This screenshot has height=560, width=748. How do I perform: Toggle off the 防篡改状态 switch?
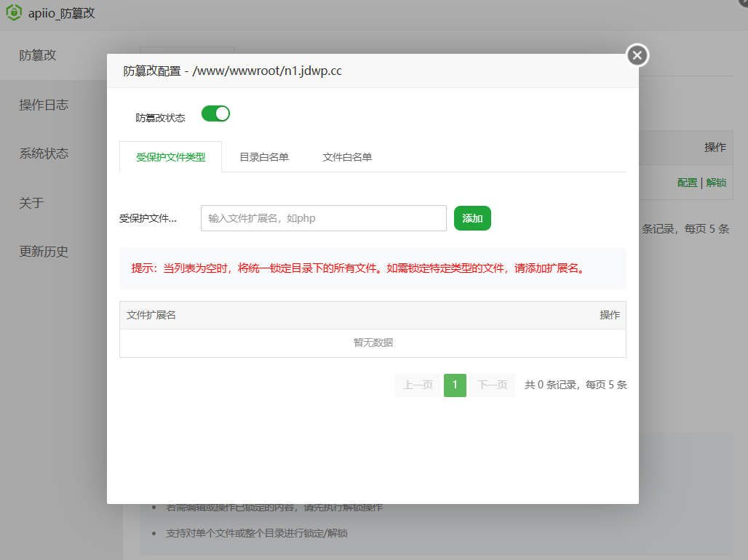215,113
